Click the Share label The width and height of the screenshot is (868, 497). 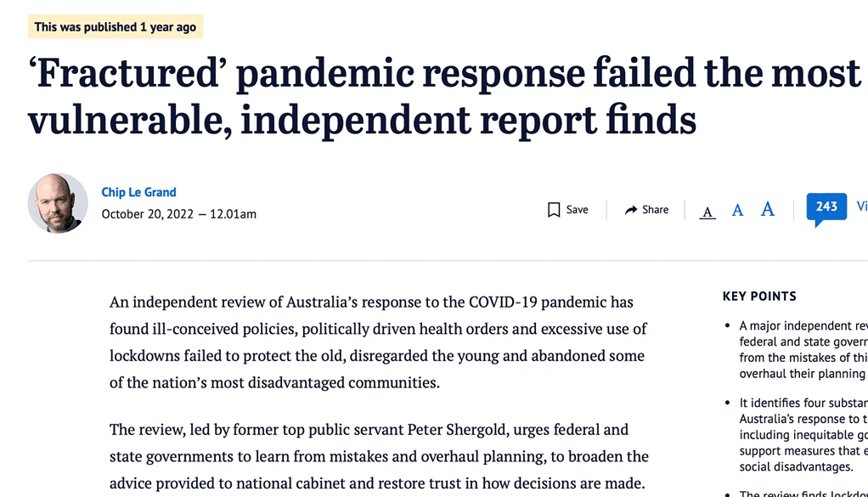tap(655, 210)
